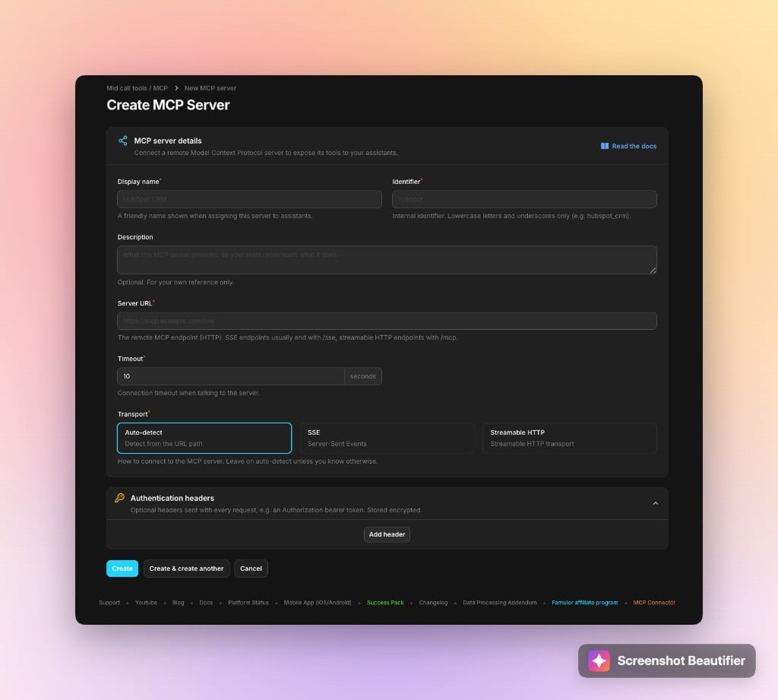Click the seconds suffix on Timeout
Image resolution: width=778 pixels, height=700 pixels.
coord(362,376)
